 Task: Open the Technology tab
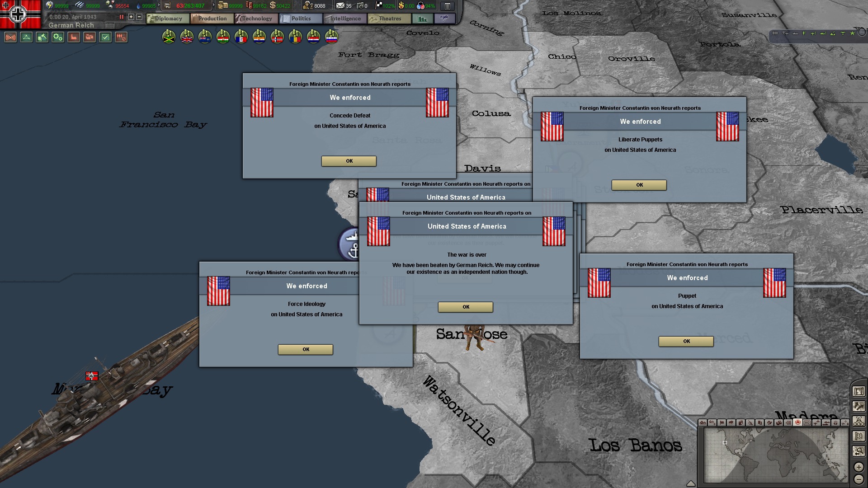(256, 19)
